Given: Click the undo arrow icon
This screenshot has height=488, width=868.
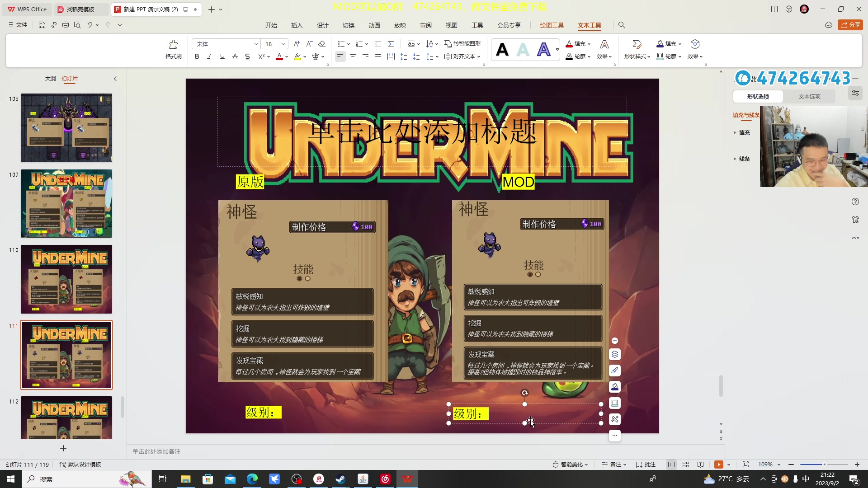Looking at the screenshot, I should pos(90,25).
